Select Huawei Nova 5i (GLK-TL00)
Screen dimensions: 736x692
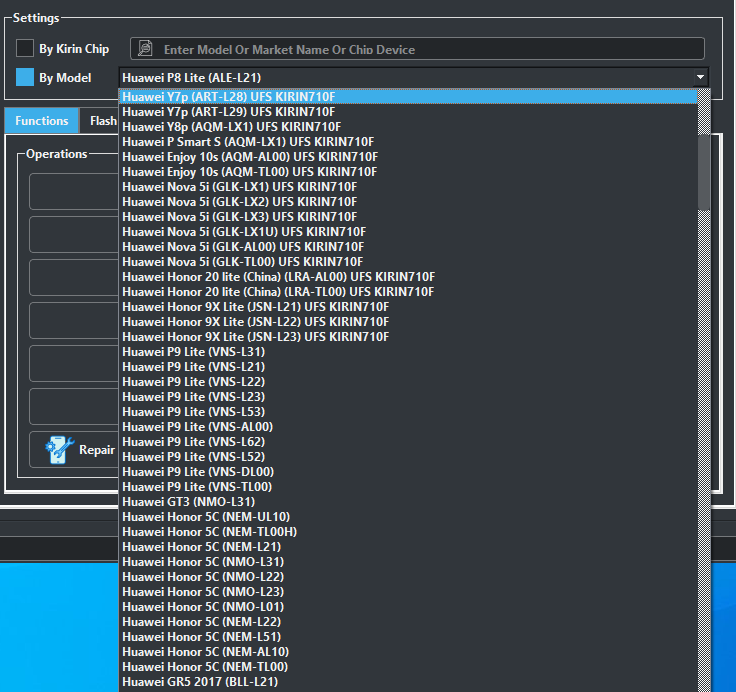pyautogui.click(x=408, y=262)
